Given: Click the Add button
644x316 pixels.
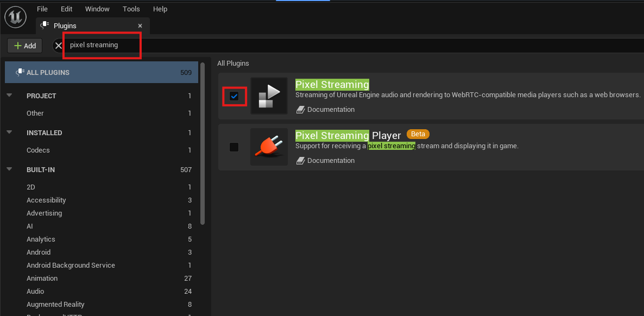Looking at the screenshot, I should (25, 46).
